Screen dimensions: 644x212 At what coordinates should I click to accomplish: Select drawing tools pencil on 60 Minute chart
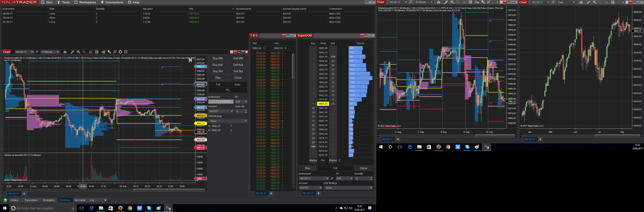coord(446,2)
